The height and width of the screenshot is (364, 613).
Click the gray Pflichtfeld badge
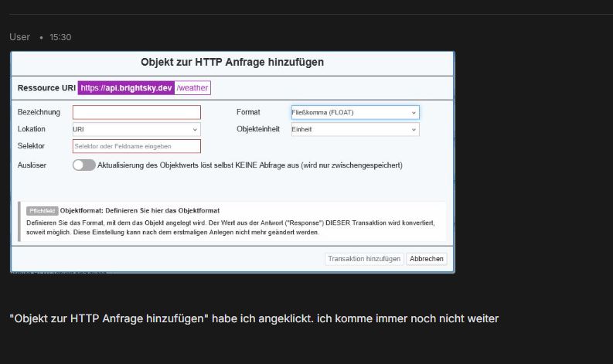(42, 210)
